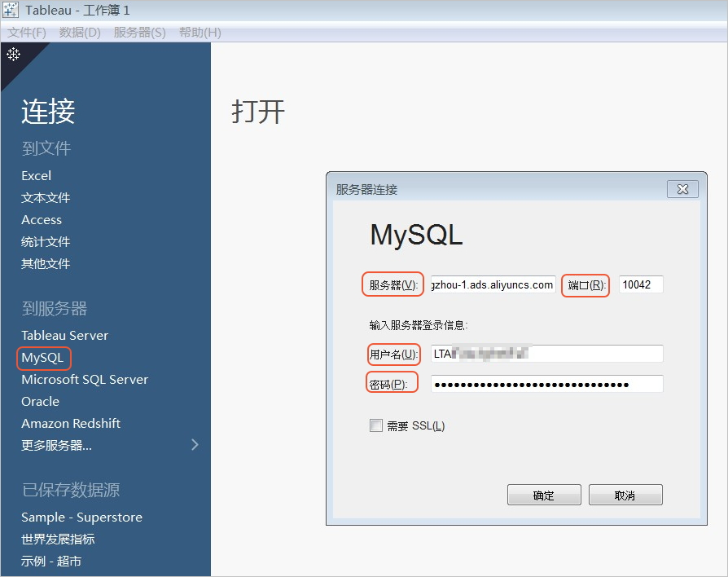Click the 取消 button
This screenshot has width=728, height=577.
pos(625,495)
